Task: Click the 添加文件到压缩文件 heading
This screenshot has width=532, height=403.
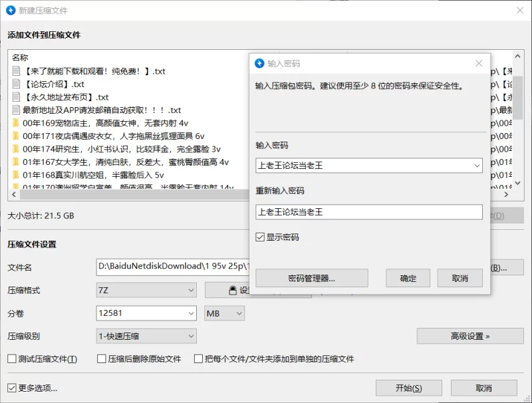Action: pos(44,35)
